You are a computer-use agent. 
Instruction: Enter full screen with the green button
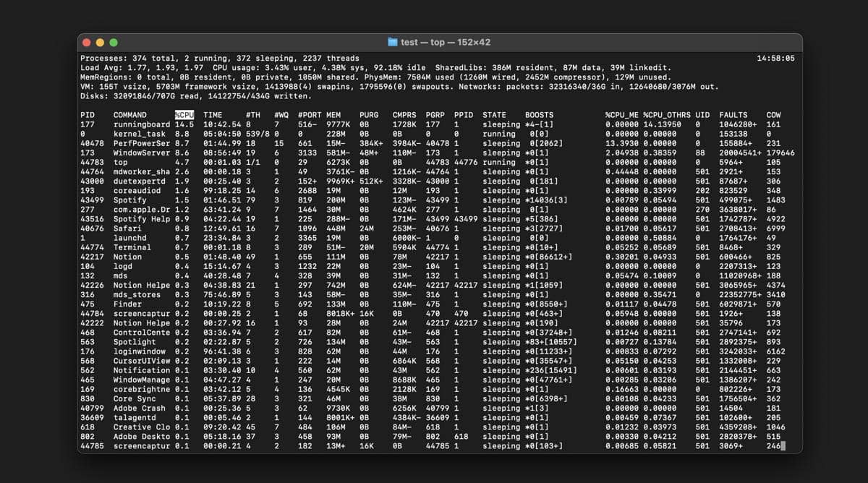(114, 43)
